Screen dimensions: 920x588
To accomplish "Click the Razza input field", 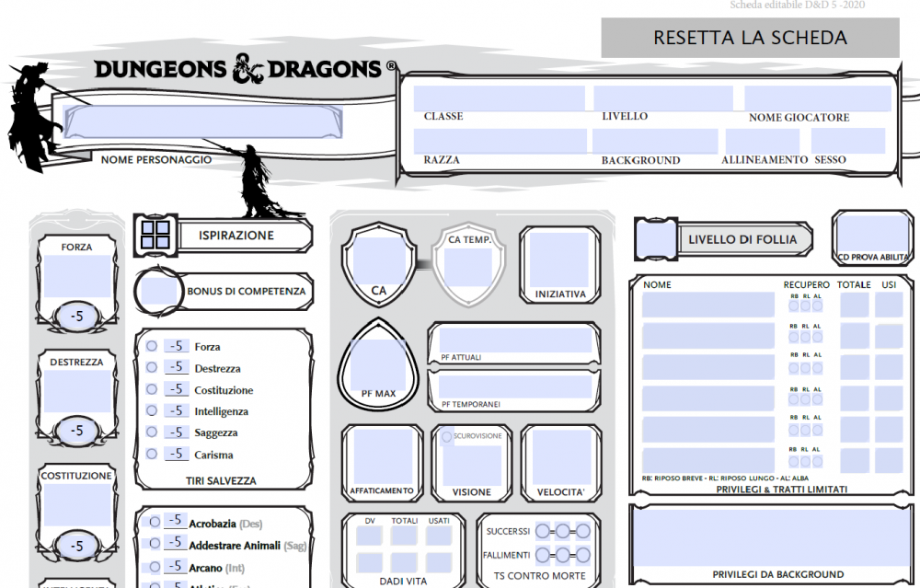I will tap(500, 142).
